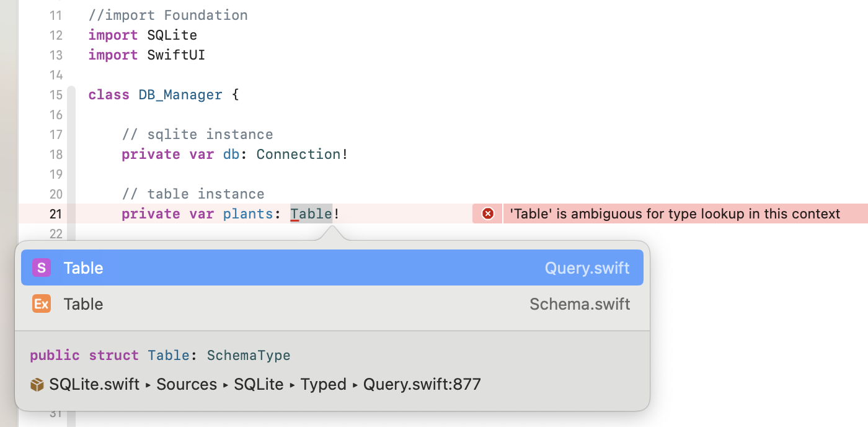
Task: Click 'Connection' type on line 18
Action: click(x=298, y=154)
